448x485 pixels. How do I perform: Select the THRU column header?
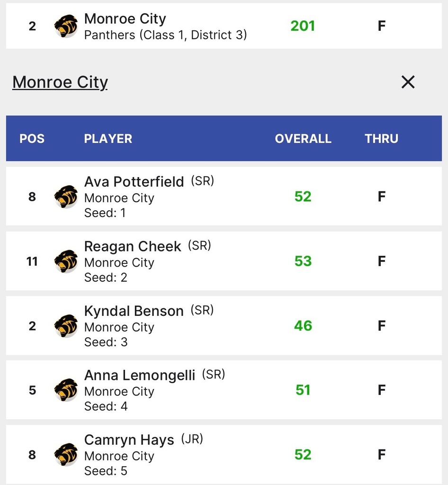[x=381, y=139]
